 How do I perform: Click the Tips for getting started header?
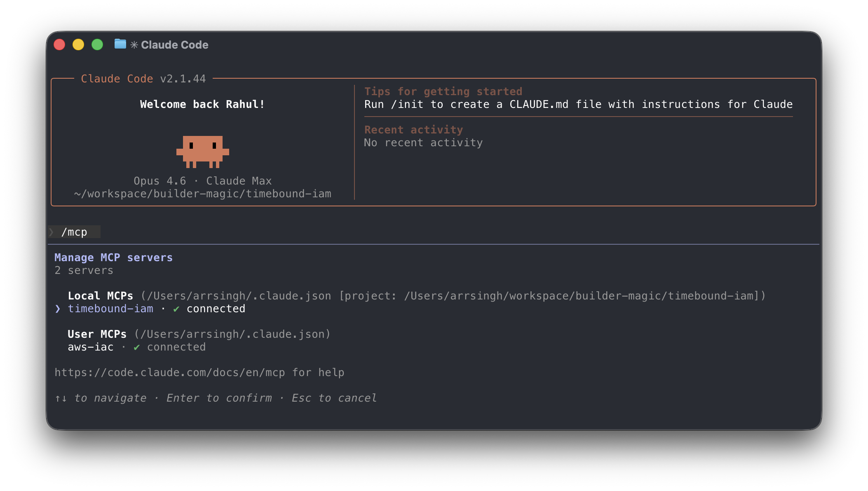pyautogui.click(x=443, y=91)
